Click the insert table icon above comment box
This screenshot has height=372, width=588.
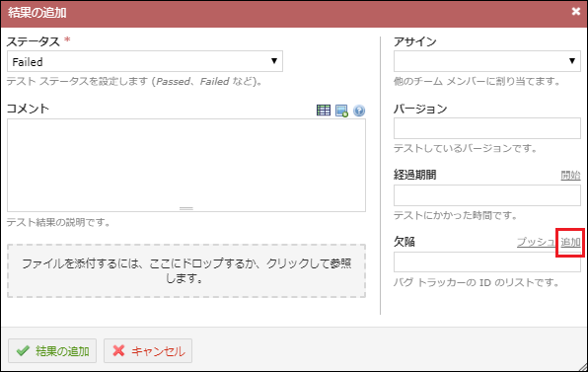[x=324, y=111]
